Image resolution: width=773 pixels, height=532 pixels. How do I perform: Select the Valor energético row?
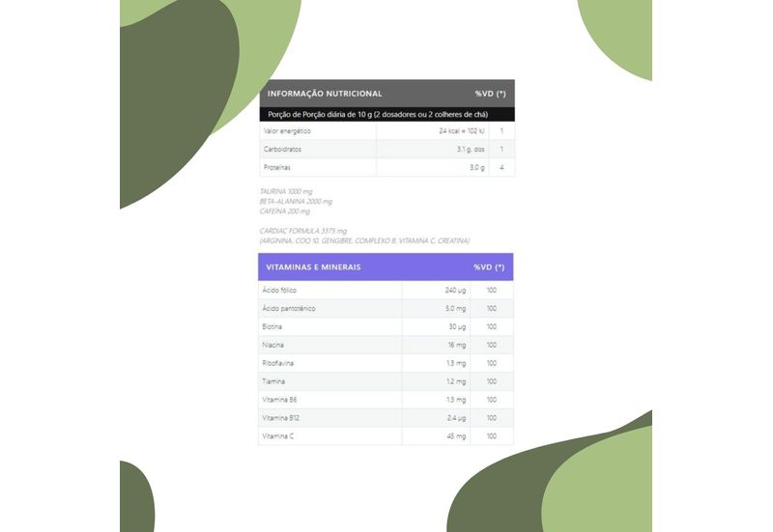coord(387,131)
